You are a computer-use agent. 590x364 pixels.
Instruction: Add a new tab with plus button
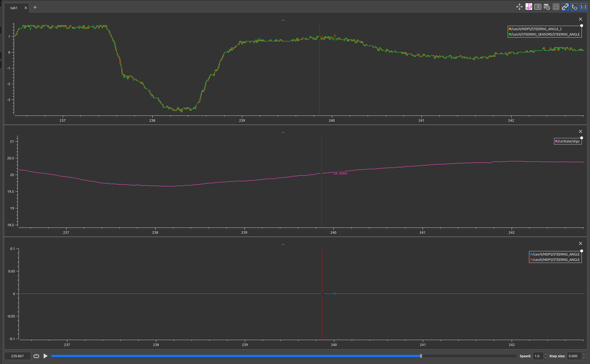pyautogui.click(x=35, y=8)
